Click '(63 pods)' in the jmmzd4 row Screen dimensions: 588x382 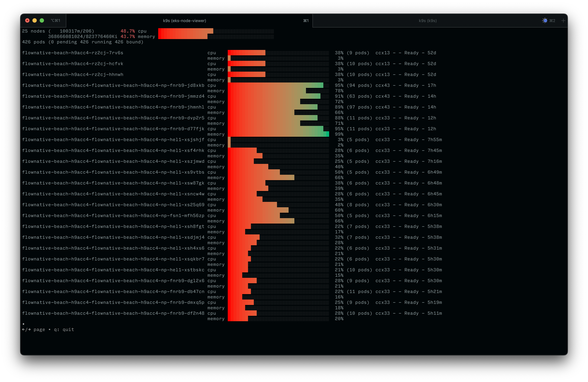pos(359,96)
